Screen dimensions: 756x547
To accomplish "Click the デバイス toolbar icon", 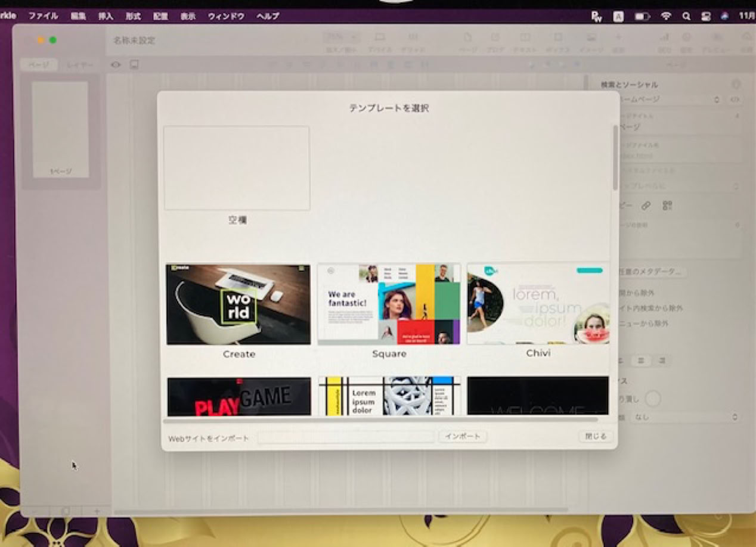I will tap(379, 42).
